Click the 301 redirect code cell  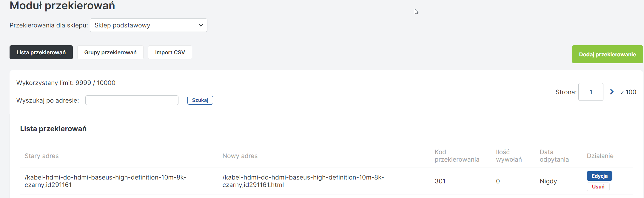[440, 181]
